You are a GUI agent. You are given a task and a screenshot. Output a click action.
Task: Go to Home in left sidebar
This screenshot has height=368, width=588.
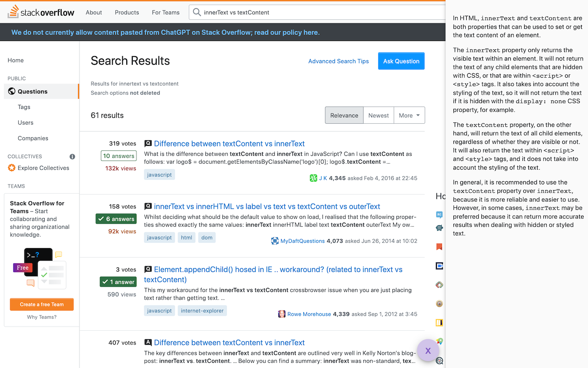(x=16, y=60)
